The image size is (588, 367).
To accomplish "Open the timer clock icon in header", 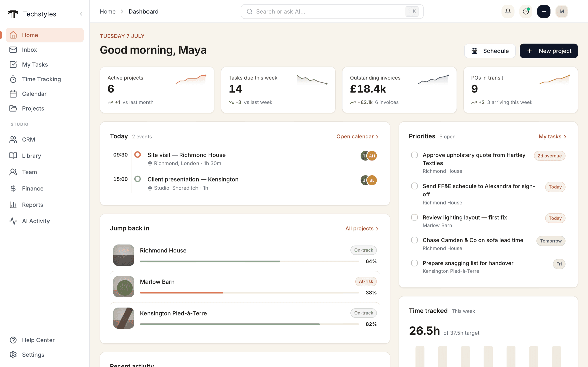I will [x=526, y=11].
